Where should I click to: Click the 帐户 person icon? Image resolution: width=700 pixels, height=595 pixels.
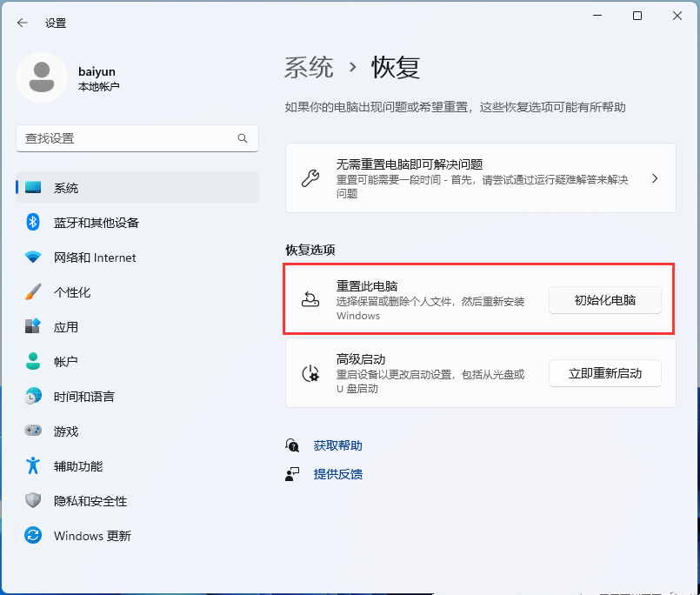pyautogui.click(x=33, y=361)
